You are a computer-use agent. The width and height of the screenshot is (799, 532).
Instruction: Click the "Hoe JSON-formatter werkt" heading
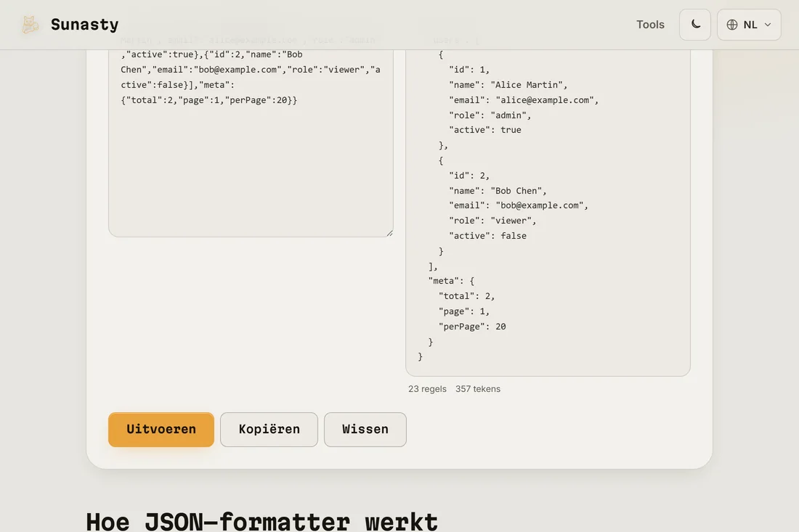click(262, 521)
